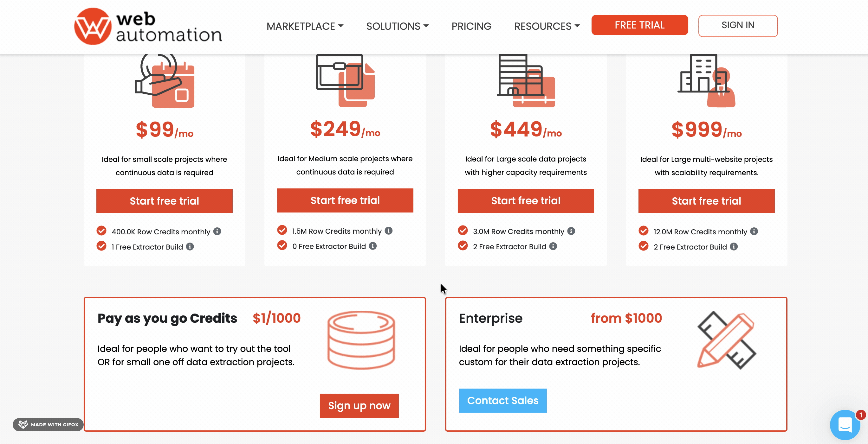Image resolution: width=868 pixels, height=444 pixels.
Task: Open the MARKETPLACE dropdown
Action: click(305, 26)
